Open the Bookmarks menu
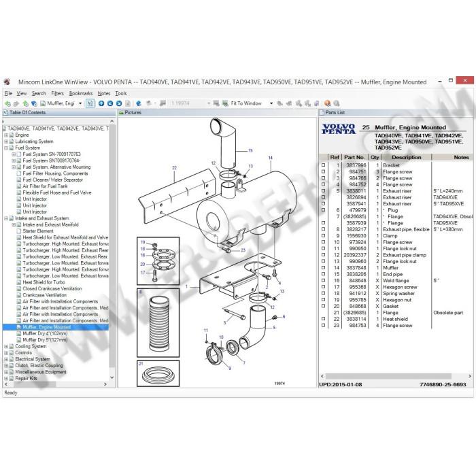Viewport: 476px width, 476px height. 81,94
